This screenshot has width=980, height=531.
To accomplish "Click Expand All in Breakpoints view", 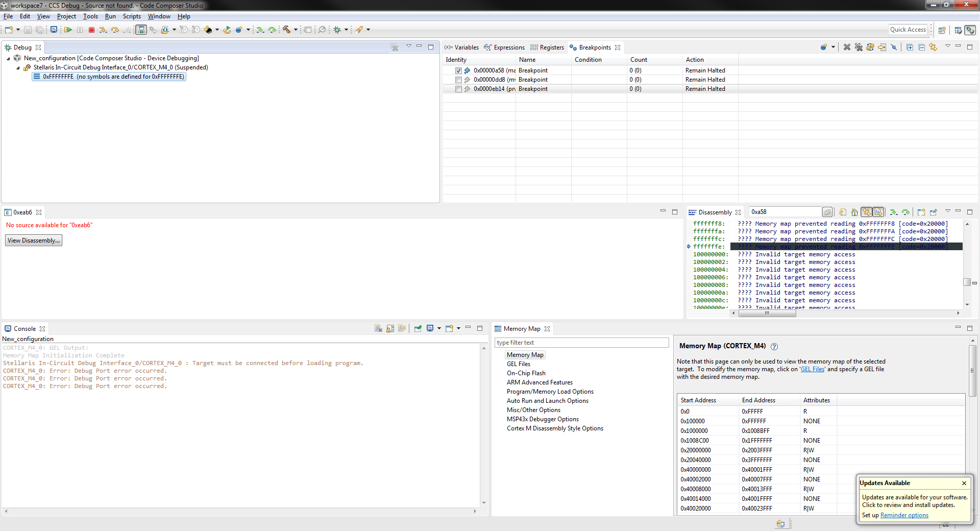I will 910,47.
